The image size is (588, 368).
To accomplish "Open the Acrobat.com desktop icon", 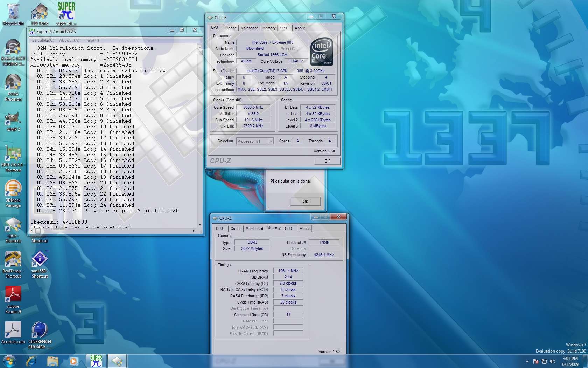I will point(13,333).
